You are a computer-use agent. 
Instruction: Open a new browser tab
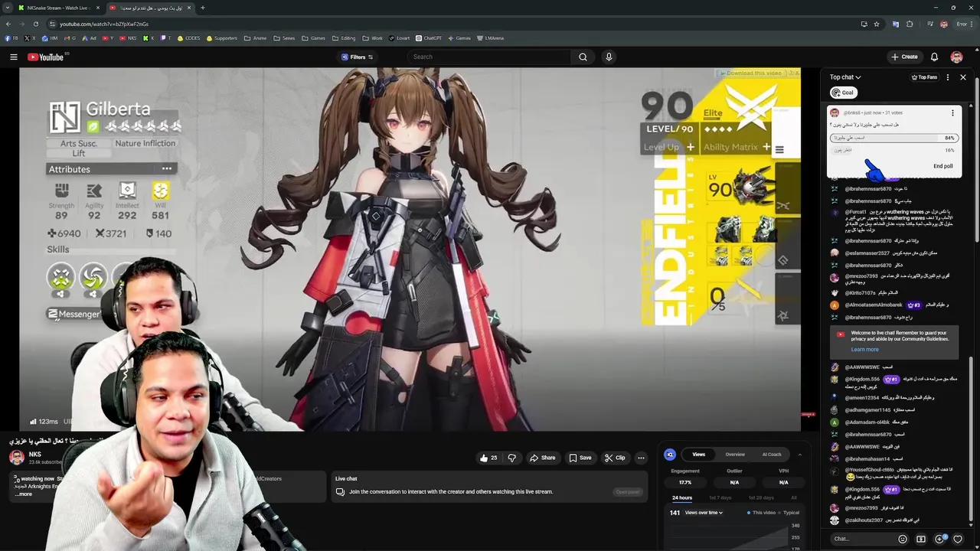point(202,8)
